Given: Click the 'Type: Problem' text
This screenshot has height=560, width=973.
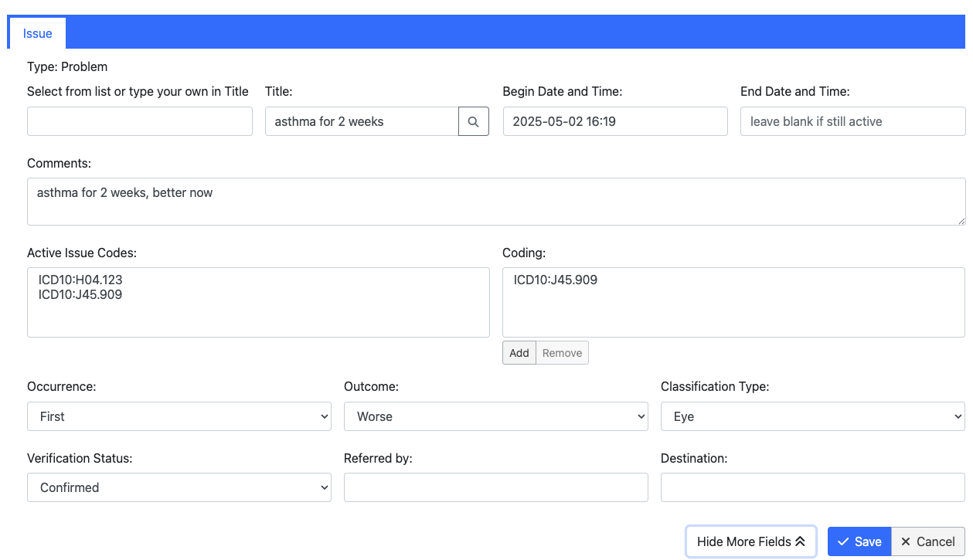Looking at the screenshot, I should click(x=67, y=67).
